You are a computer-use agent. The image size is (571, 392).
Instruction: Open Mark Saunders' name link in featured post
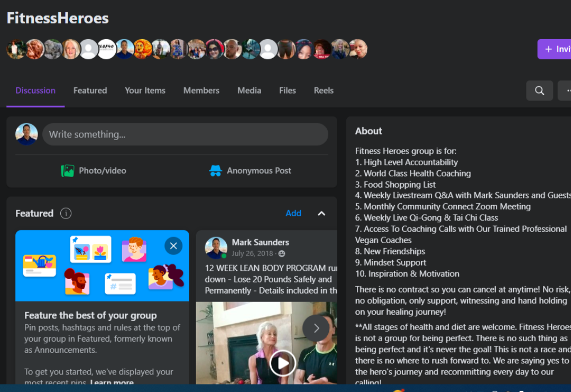coord(260,242)
